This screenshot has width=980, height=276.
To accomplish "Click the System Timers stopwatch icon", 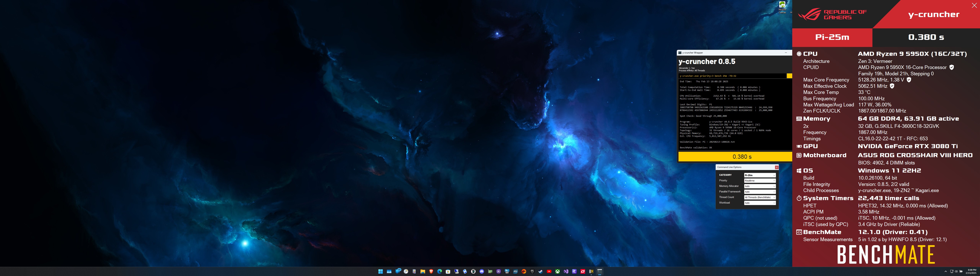I will coord(799,198).
